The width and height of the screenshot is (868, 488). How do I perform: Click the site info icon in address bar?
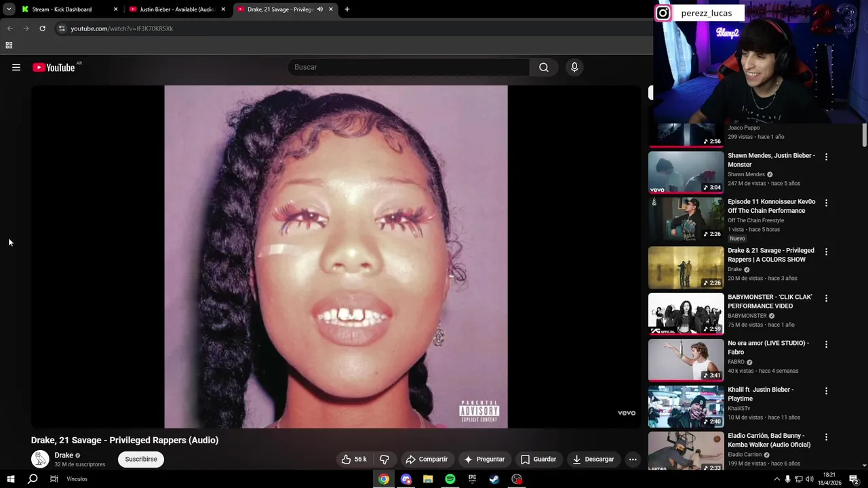62,28
